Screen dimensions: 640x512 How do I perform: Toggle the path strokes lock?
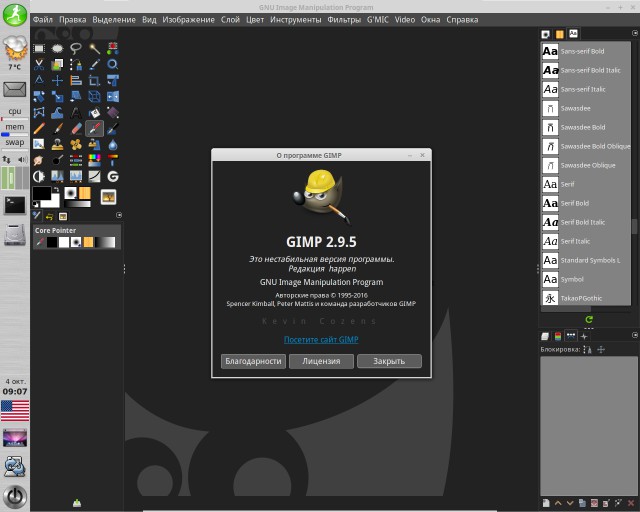click(587, 349)
